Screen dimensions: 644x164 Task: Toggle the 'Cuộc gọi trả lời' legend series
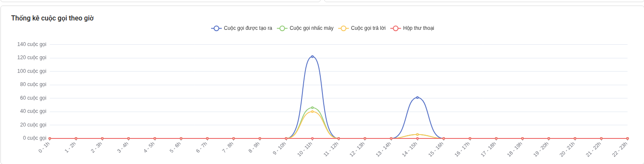362,28
